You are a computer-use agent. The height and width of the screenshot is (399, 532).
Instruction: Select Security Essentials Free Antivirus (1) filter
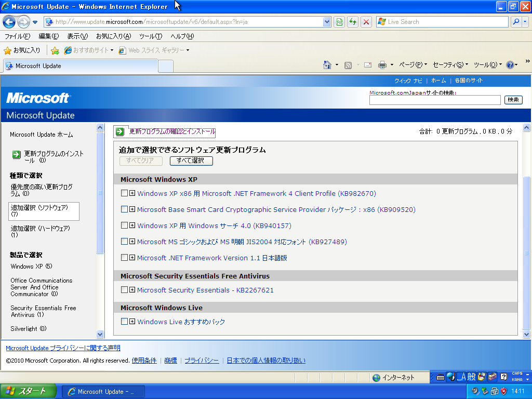43,311
